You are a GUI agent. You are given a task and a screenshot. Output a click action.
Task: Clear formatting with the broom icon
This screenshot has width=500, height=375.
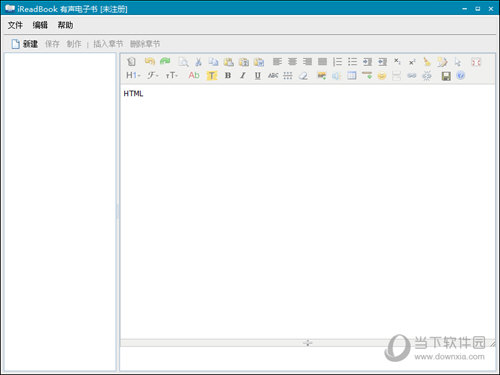pos(427,62)
